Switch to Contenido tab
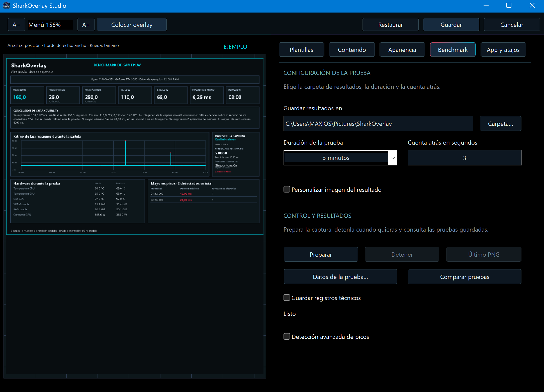 click(352, 50)
